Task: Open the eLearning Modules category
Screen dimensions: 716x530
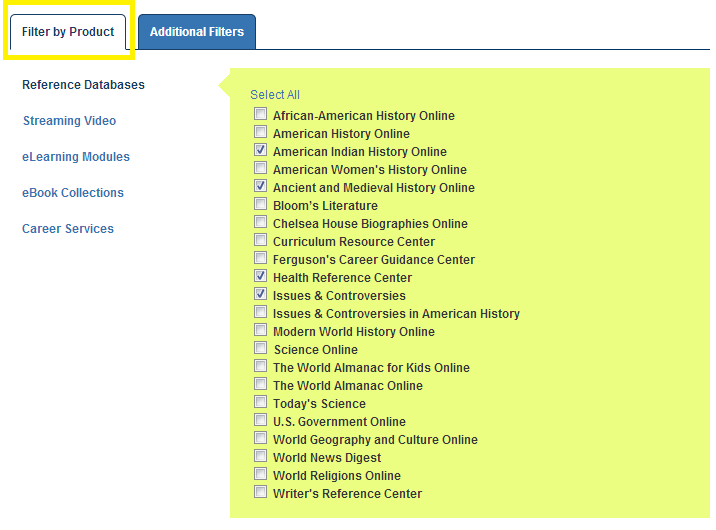Action: [76, 157]
